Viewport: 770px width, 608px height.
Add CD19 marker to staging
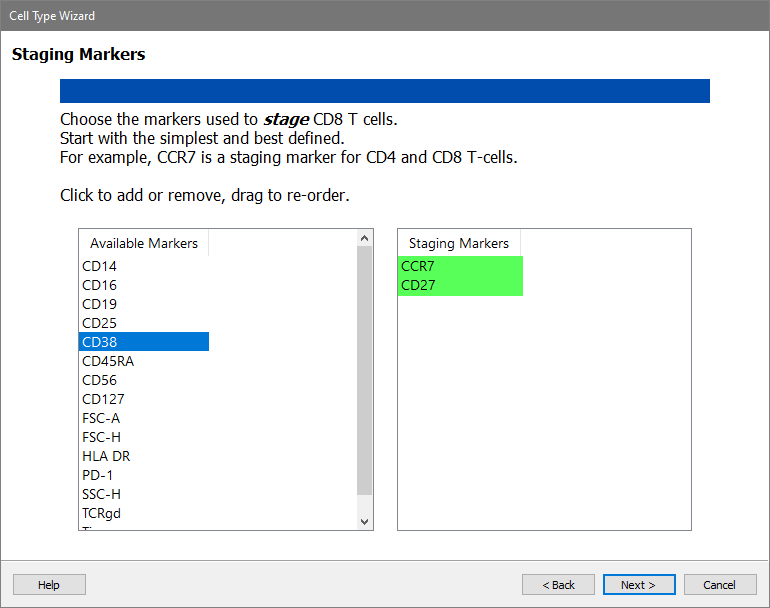point(99,304)
